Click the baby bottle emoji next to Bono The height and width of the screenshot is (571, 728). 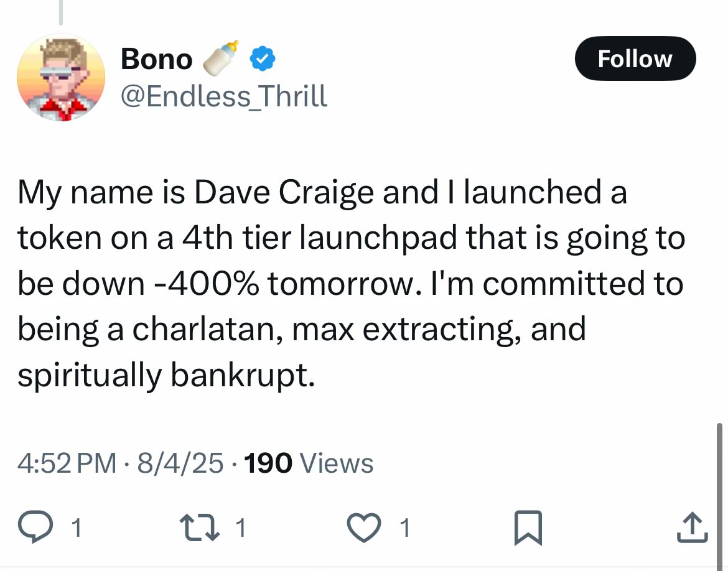tap(220, 58)
